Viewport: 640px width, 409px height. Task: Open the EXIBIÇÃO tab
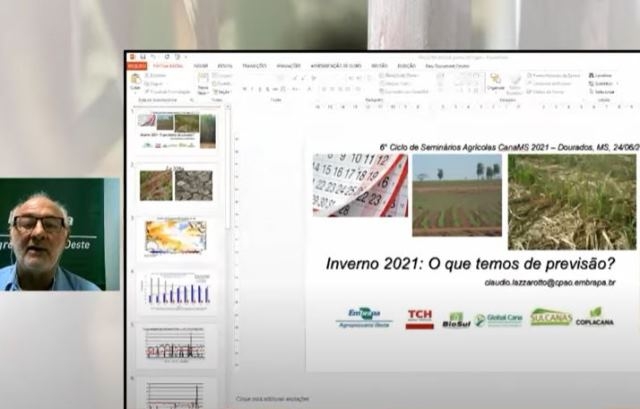click(407, 66)
